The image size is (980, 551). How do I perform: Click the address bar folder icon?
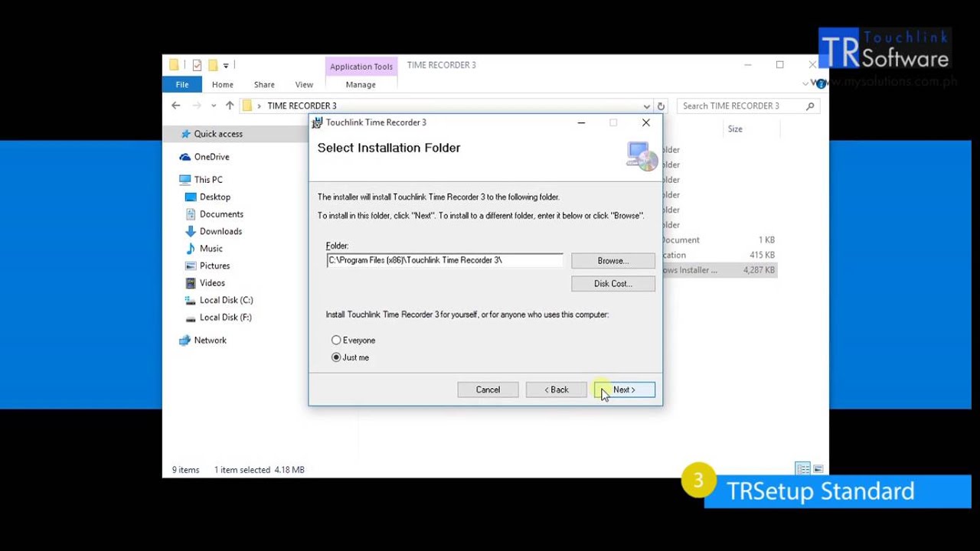pyautogui.click(x=247, y=106)
